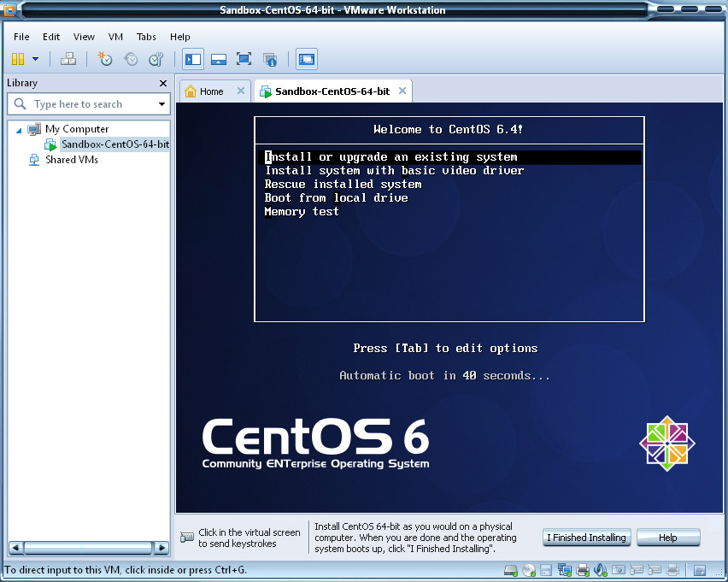This screenshot has height=582, width=728.
Task: Open the Library search filter dropdown
Action: point(161,104)
